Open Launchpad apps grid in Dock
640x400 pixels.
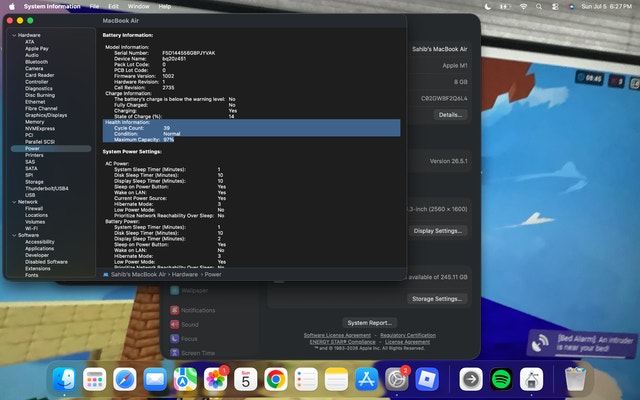pos(94,379)
